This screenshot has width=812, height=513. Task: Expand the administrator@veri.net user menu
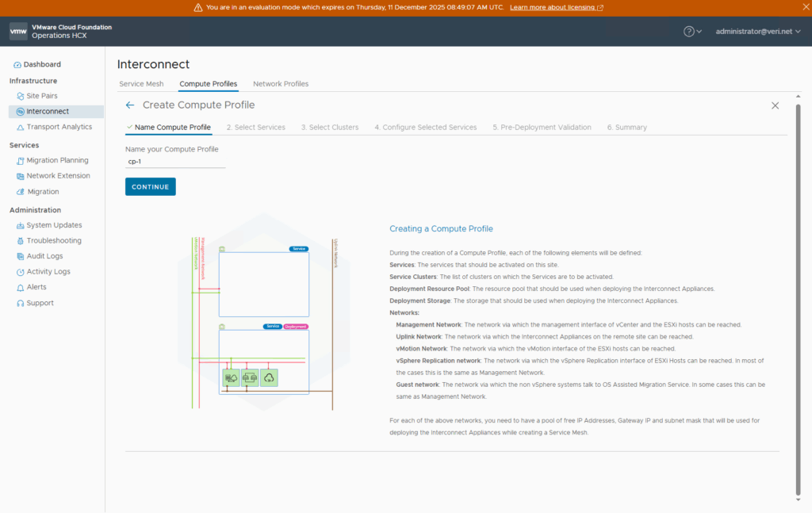(757, 32)
